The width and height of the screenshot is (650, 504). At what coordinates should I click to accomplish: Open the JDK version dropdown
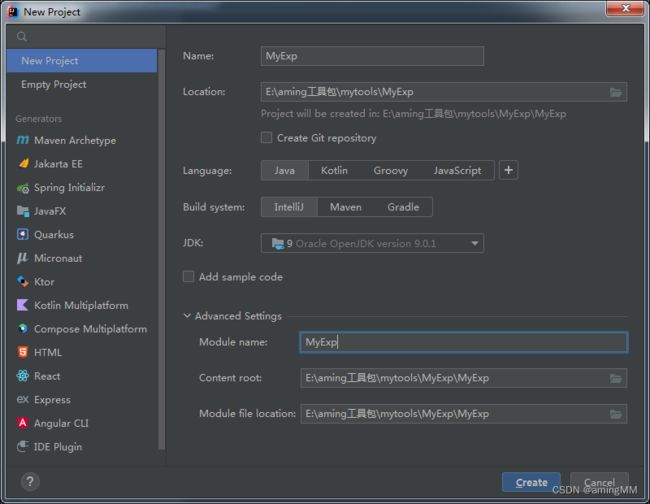pos(372,243)
